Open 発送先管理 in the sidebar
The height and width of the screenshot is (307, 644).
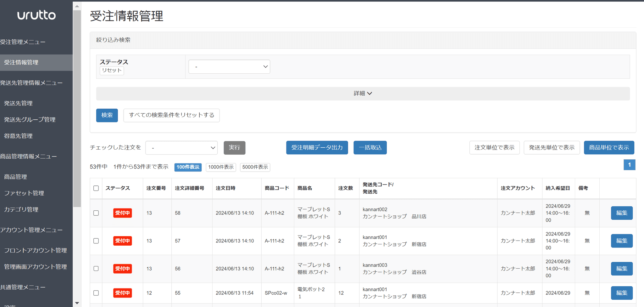18,103
